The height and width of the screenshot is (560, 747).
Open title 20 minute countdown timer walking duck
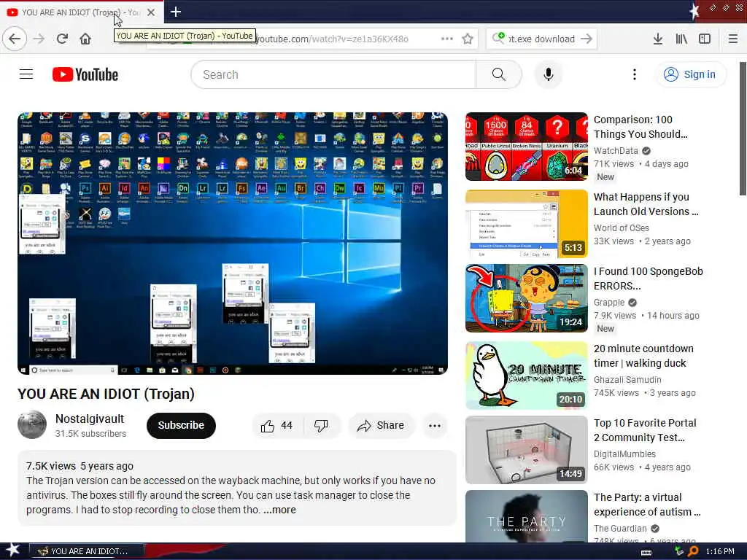click(643, 356)
